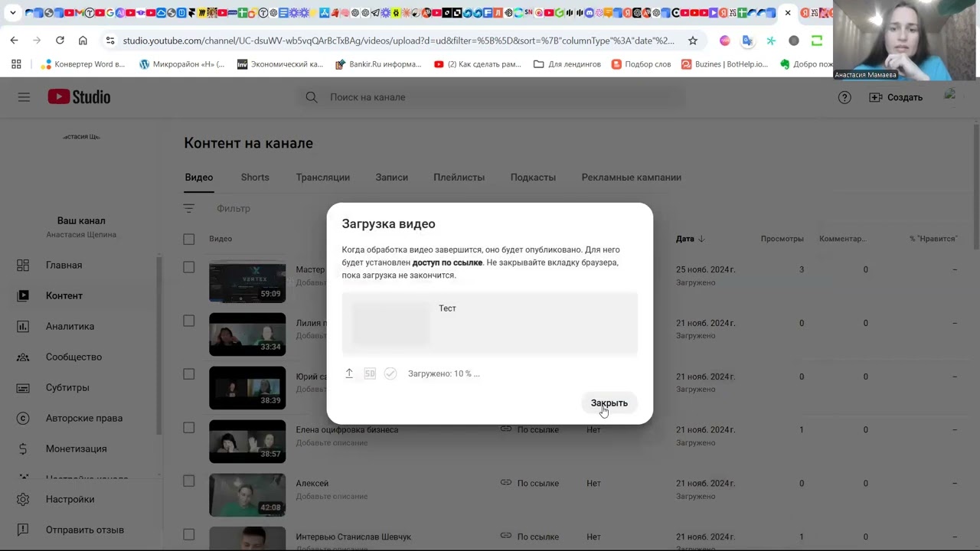
Task: Click the upload arrow icon in the dialog
Action: click(x=349, y=373)
